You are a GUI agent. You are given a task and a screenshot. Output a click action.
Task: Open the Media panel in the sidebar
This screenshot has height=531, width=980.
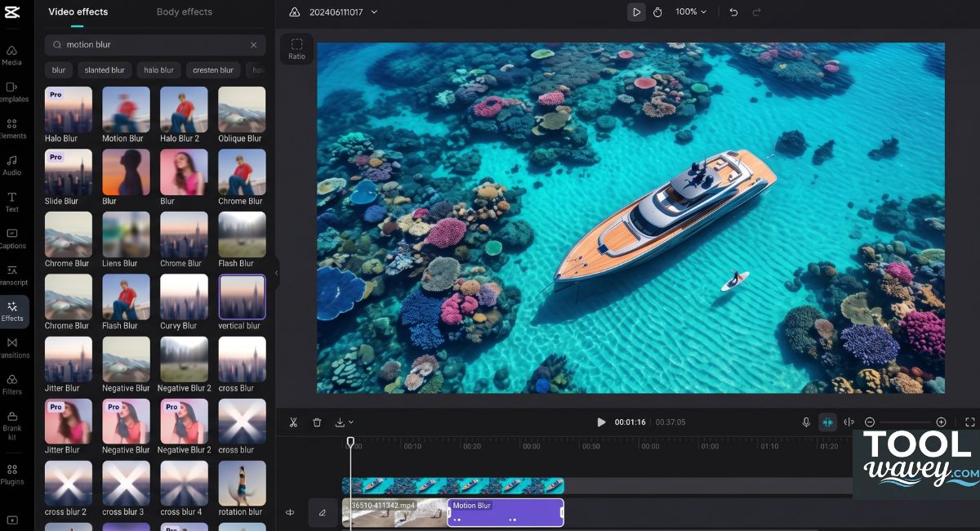pyautogui.click(x=12, y=55)
